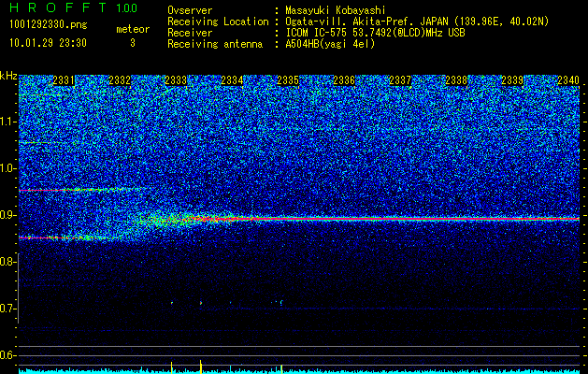Select the Ogata-vill. Akita-Pref. JAPAN location text
The width and height of the screenshot is (588, 374).
[x=417, y=22]
